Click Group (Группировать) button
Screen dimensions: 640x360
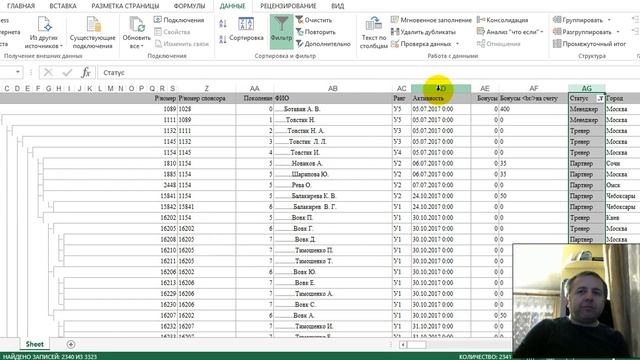578,20
